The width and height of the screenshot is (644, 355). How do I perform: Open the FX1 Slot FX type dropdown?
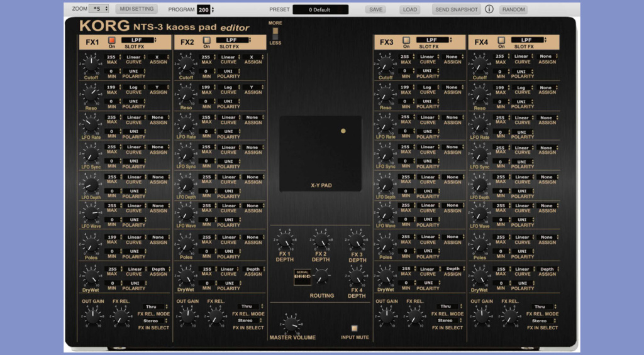pos(136,40)
